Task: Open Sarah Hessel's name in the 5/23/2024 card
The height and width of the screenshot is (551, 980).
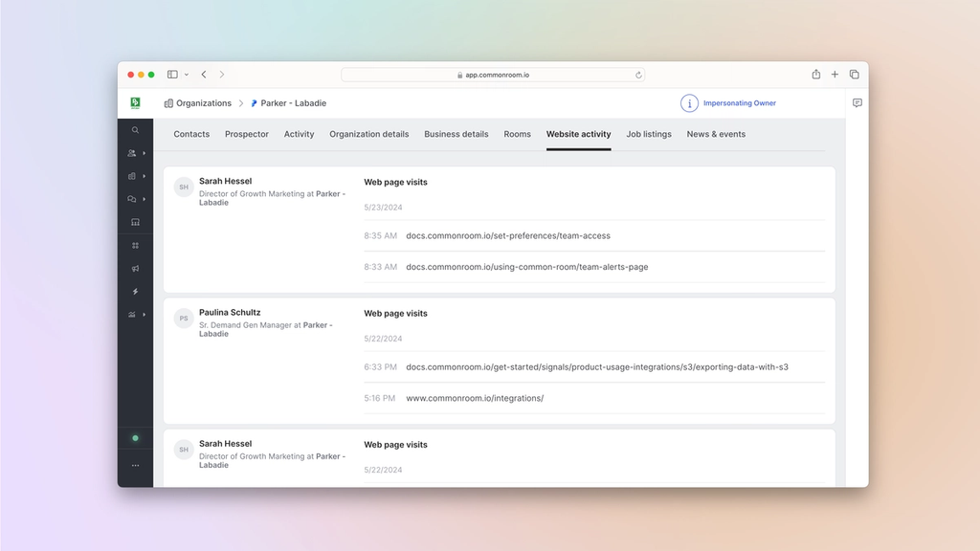Action: [x=225, y=181]
